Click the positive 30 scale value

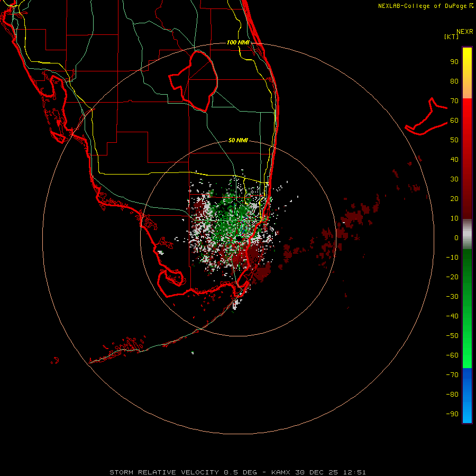coord(454,179)
